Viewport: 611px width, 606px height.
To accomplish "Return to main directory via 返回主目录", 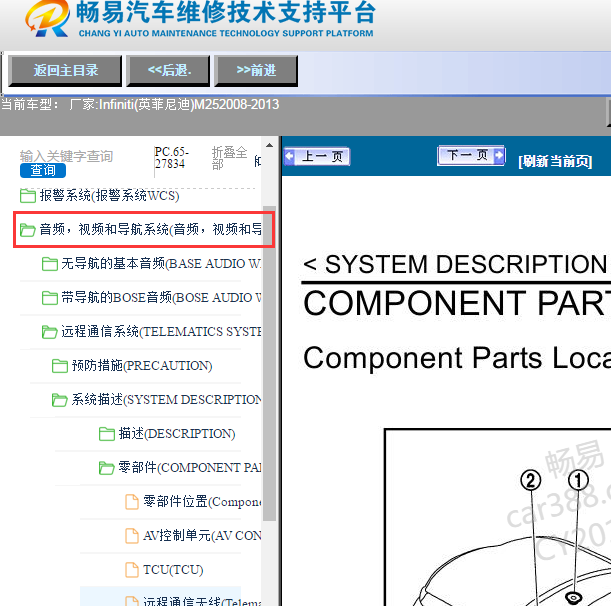I will [65, 71].
